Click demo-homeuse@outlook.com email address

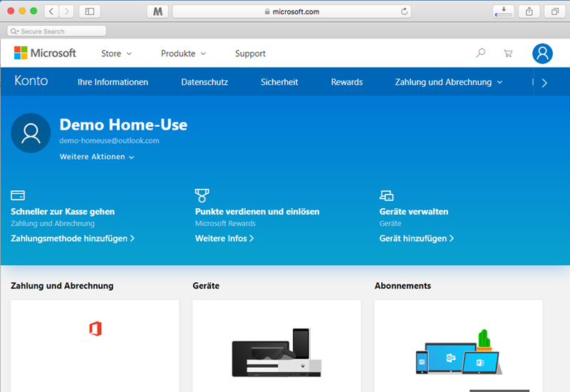pos(110,140)
